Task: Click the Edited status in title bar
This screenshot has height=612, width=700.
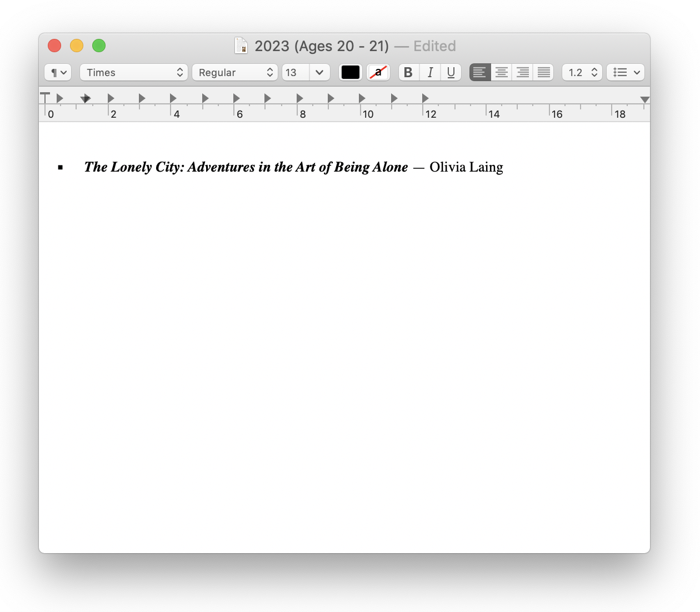Action: tap(434, 46)
